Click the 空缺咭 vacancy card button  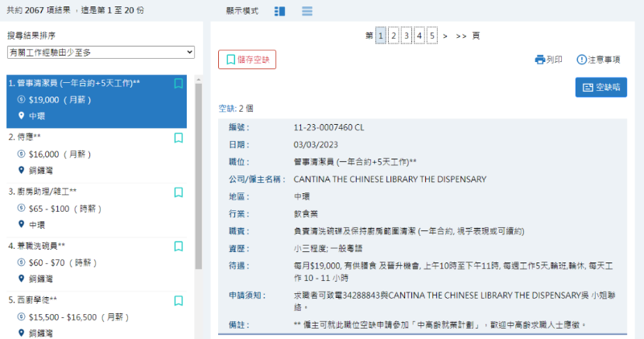pos(601,87)
